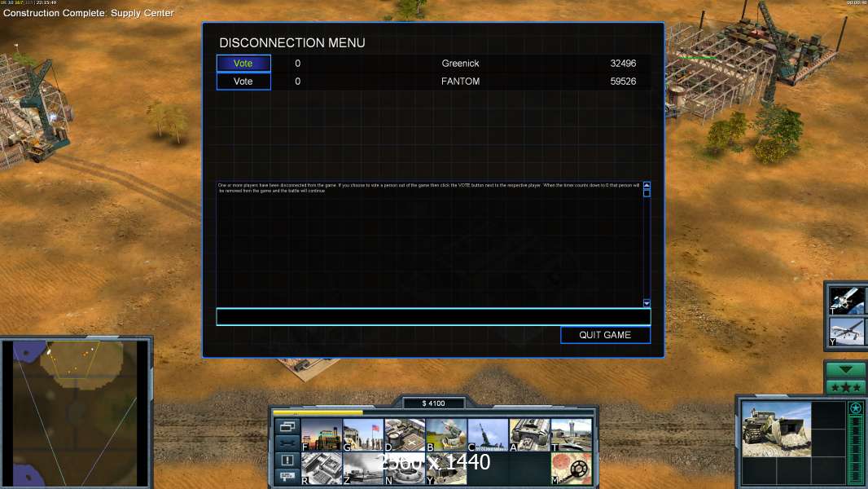Select the build icon with hotkey F
This screenshot has width=868, height=489.
click(x=322, y=435)
